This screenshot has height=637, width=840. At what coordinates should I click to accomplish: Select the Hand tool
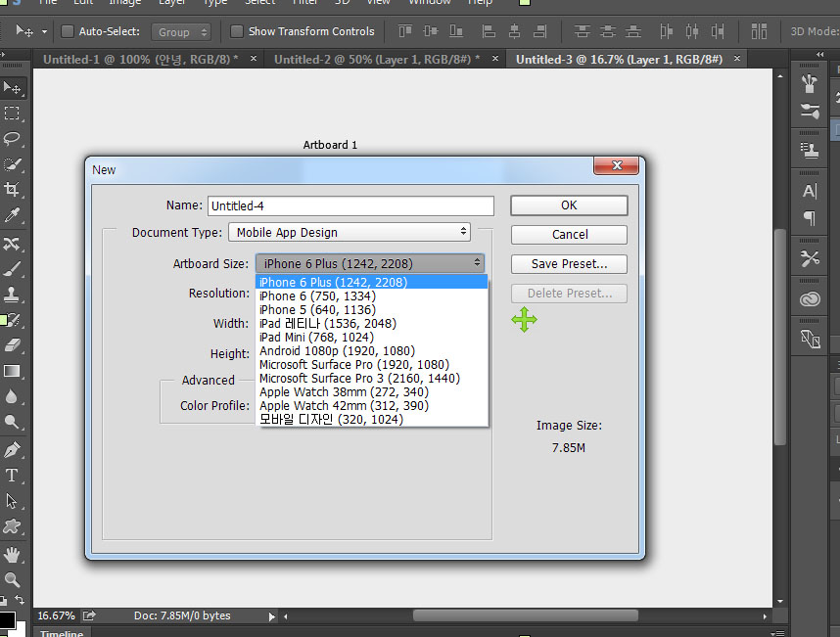tap(13, 554)
